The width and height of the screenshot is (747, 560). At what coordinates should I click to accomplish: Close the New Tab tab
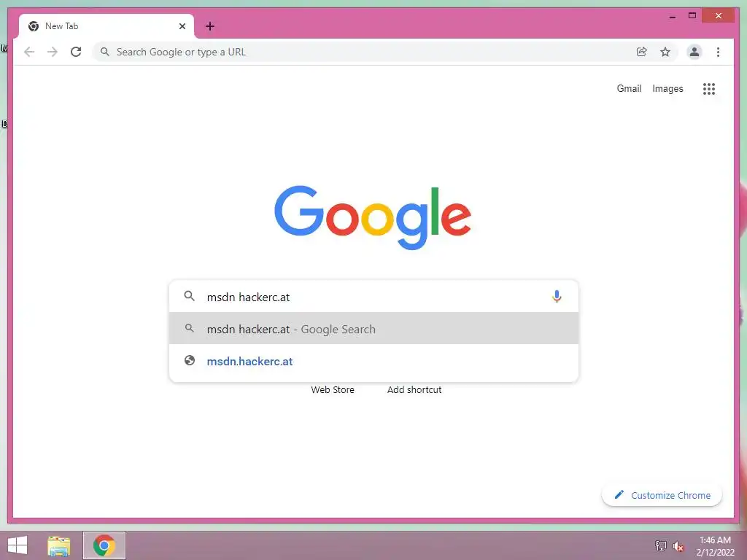pyautogui.click(x=182, y=26)
